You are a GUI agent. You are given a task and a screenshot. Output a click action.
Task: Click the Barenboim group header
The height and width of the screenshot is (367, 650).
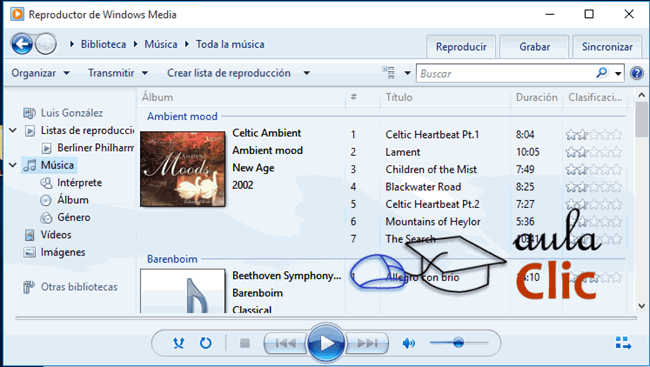pyautogui.click(x=172, y=259)
